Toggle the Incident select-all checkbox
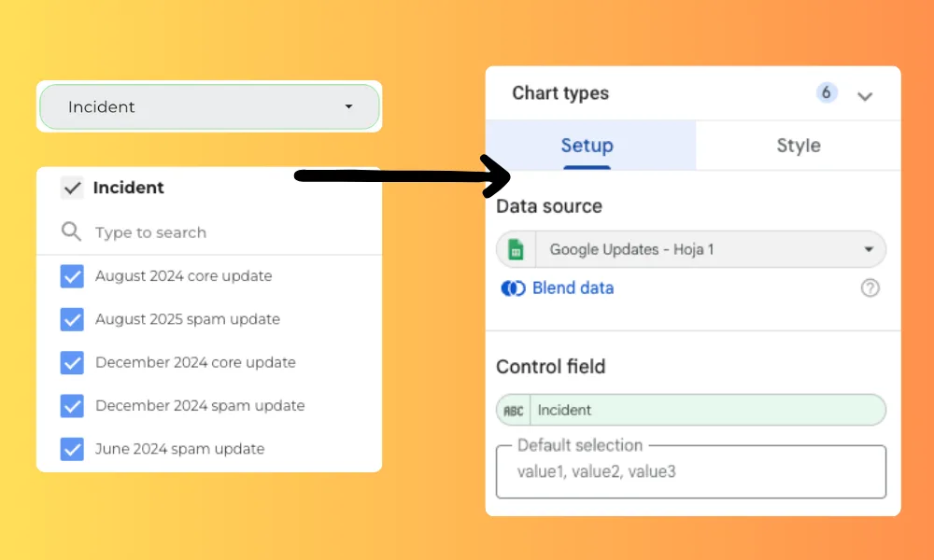934x560 pixels. point(72,188)
